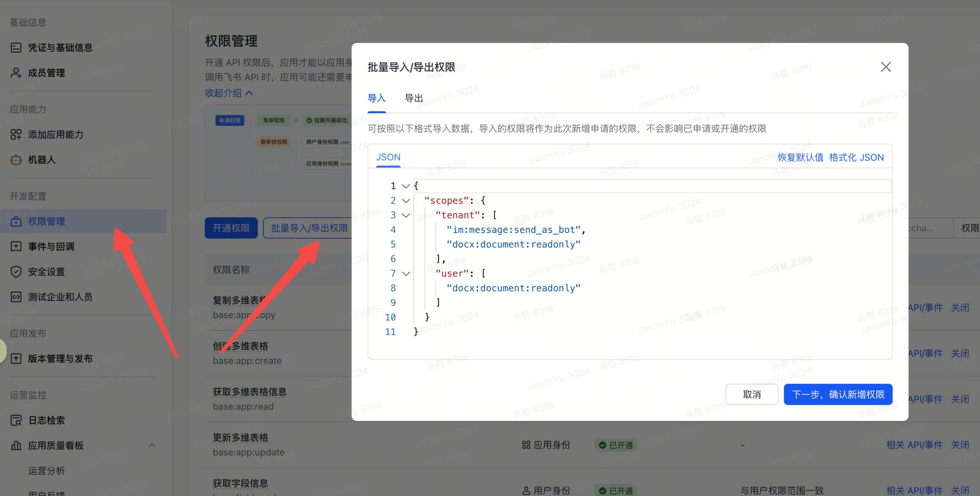Select the JSON editor tab
The width and height of the screenshot is (980, 496).
pyautogui.click(x=388, y=157)
